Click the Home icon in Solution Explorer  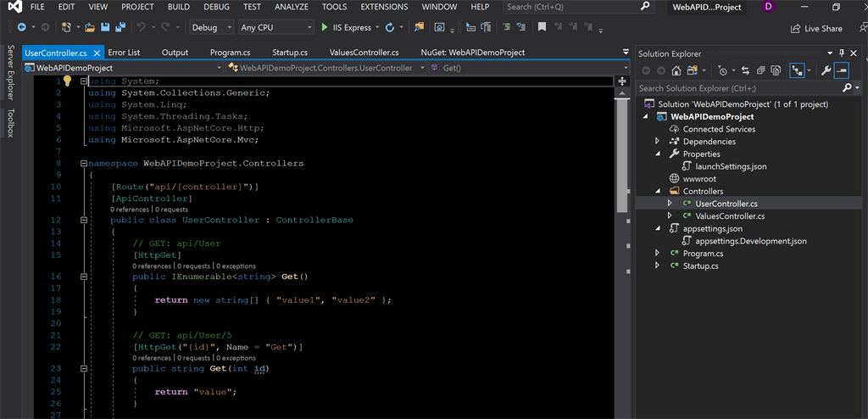pyautogui.click(x=676, y=70)
